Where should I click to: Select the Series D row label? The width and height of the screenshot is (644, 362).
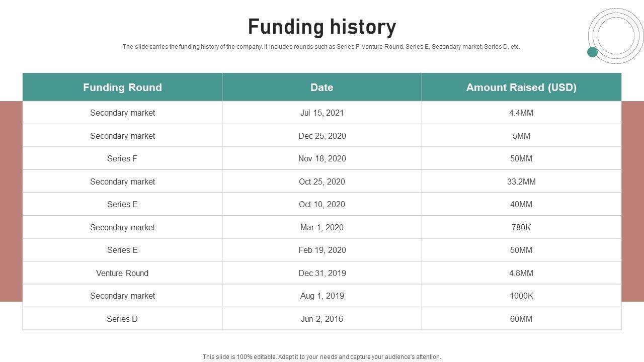[x=122, y=319]
